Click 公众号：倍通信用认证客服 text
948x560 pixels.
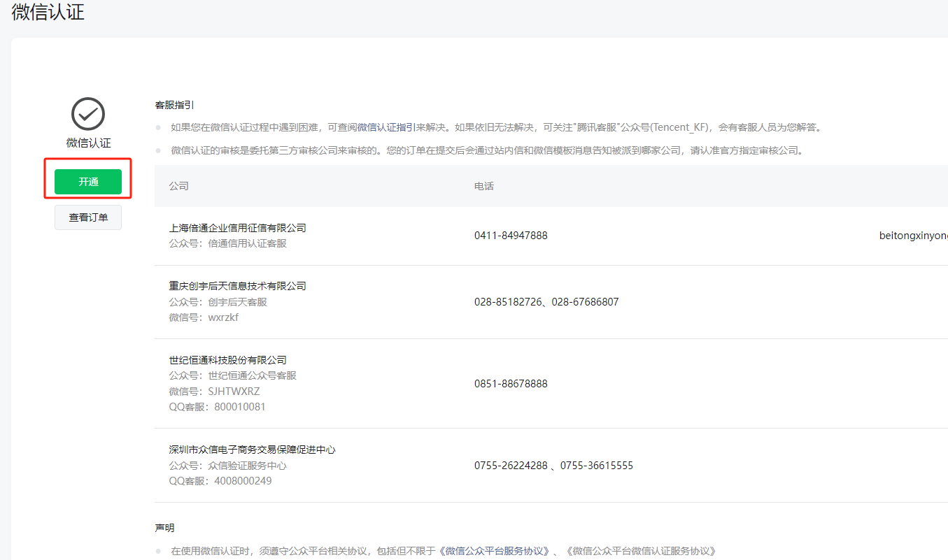click(x=228, y=243)
